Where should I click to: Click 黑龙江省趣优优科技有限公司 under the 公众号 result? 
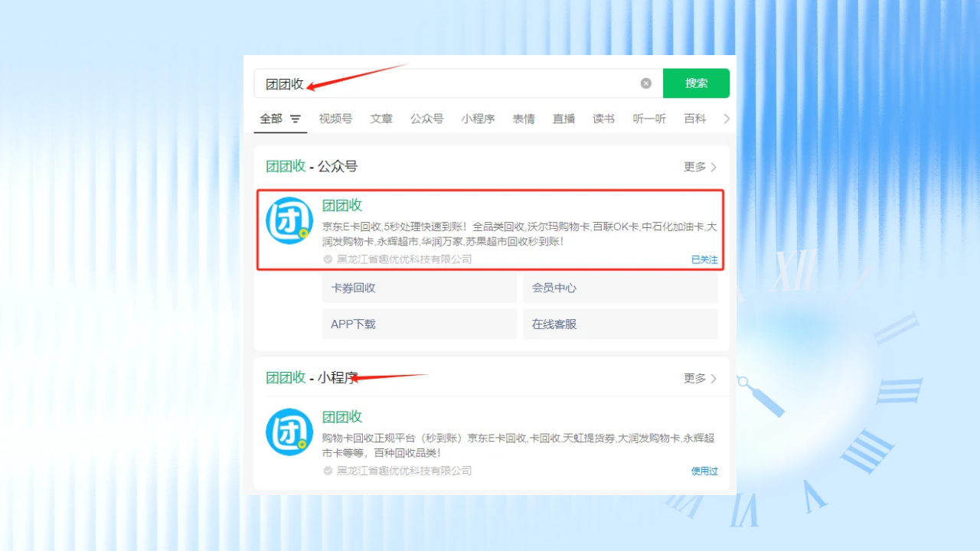pos(404,259)
